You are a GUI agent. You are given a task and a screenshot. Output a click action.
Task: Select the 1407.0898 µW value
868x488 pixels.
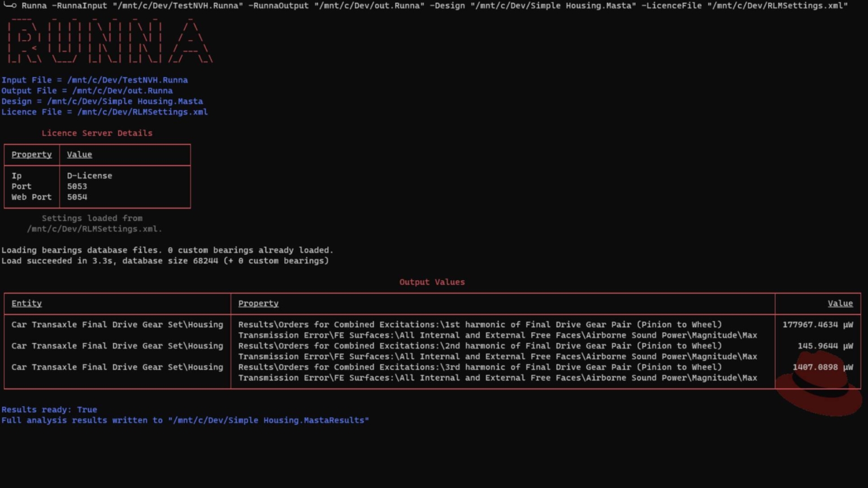click(822, 367)
